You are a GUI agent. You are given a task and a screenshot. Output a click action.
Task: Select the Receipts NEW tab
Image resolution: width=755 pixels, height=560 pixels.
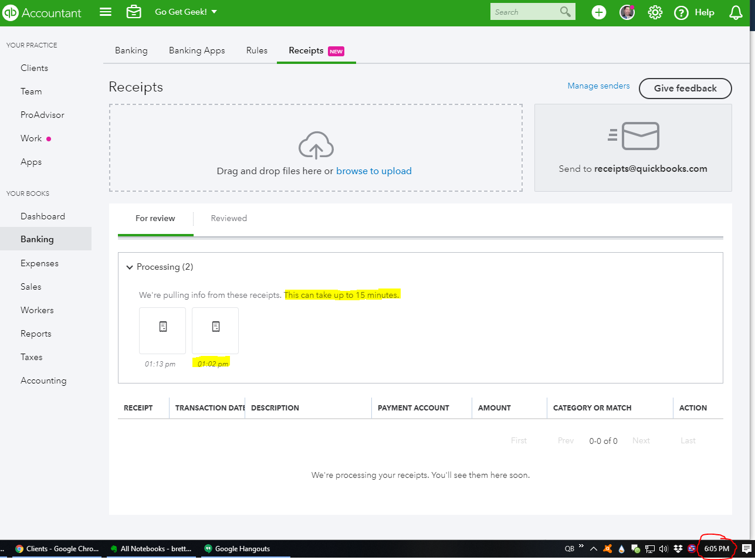coord(316,50)
